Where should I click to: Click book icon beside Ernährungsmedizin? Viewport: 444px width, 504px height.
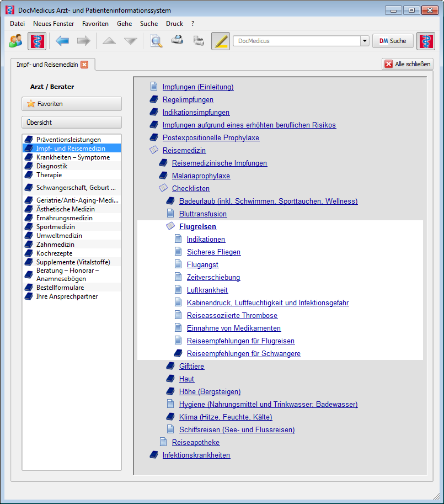point(29,218)
